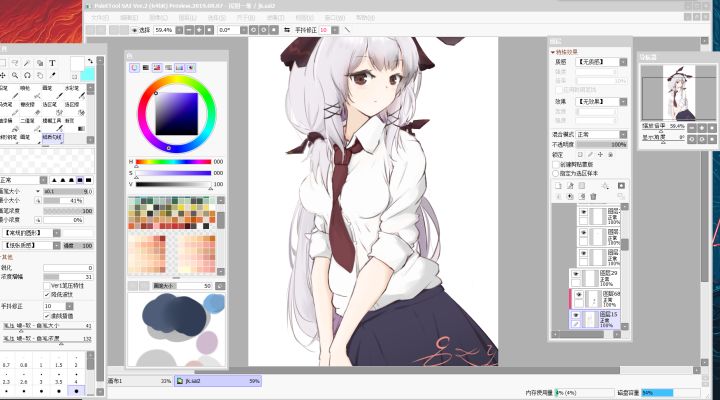
Task: Toggle the checkbox below Ver1笔压特性
Action: 47,294
